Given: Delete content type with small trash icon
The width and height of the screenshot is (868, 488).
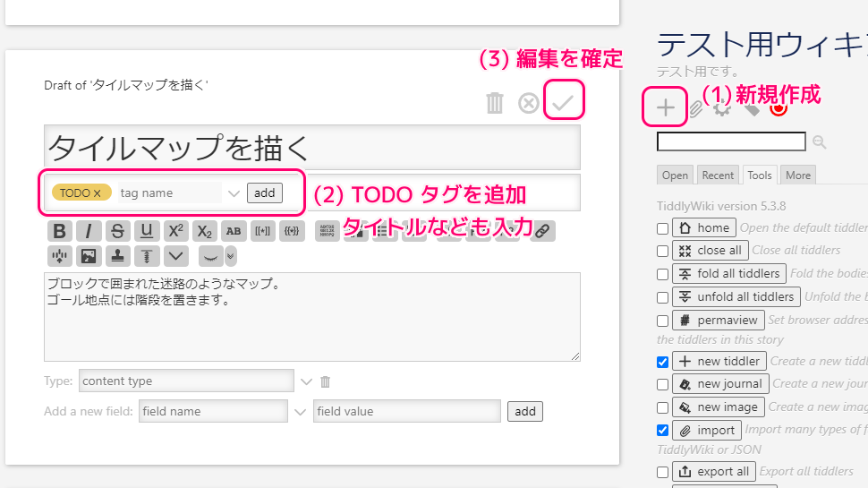Looking at the screenshot, I should point(326,381).
